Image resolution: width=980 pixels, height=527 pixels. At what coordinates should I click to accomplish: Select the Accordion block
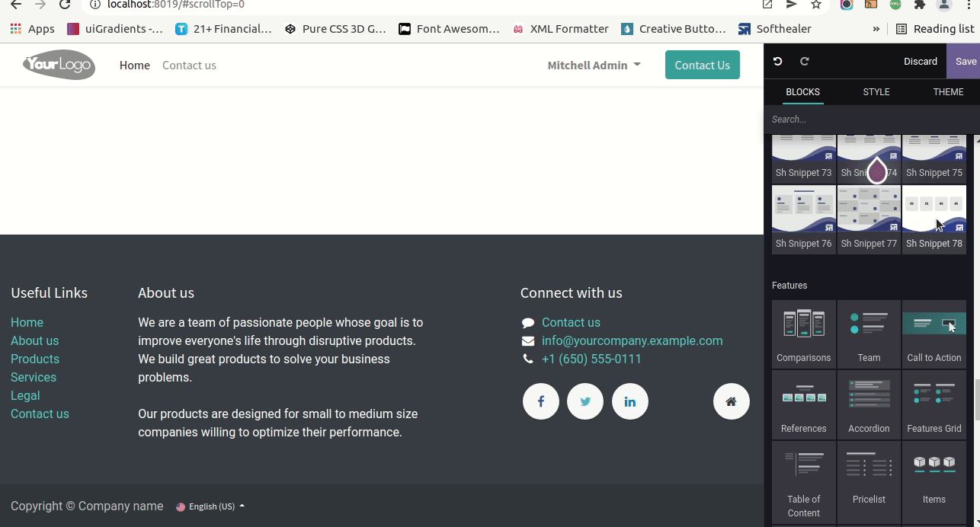coord(869,405)
